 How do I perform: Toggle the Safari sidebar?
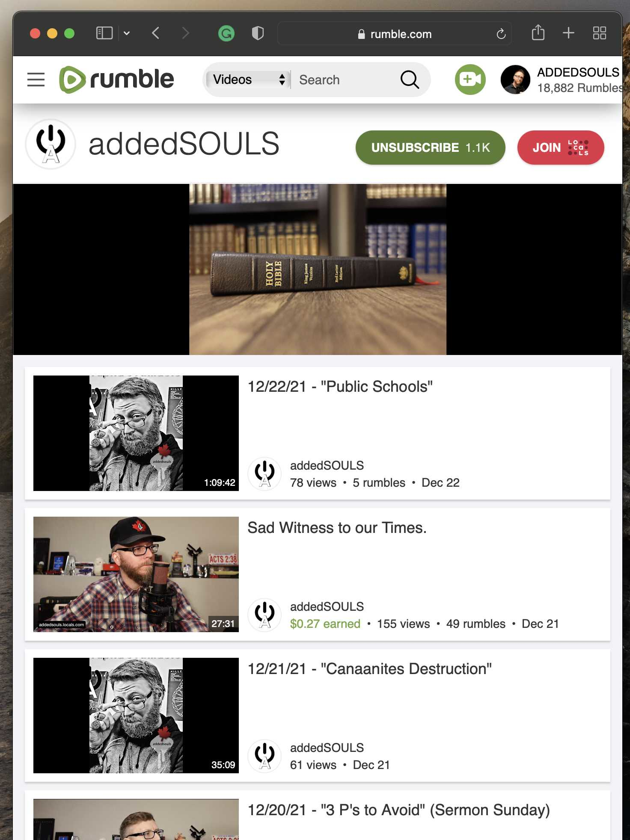click(104, 33)
